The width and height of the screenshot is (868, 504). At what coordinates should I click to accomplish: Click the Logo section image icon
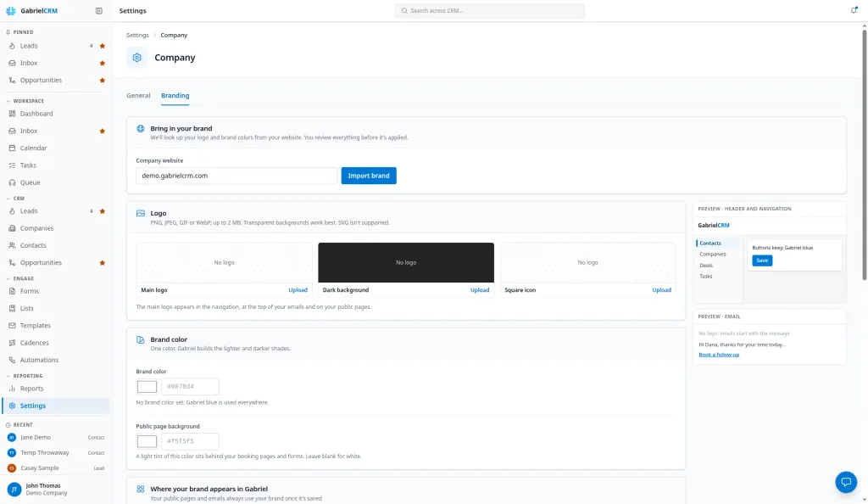tap(141, 213)
